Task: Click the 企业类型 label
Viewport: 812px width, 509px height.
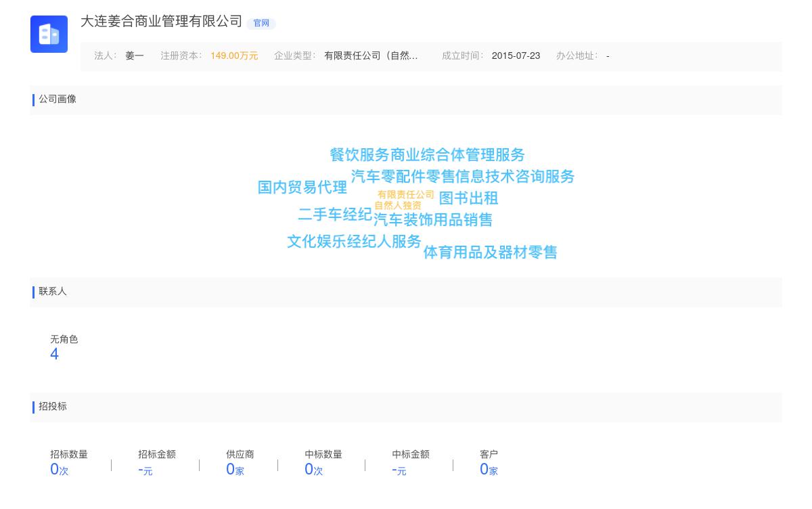Action: click(x=294, y=56)
